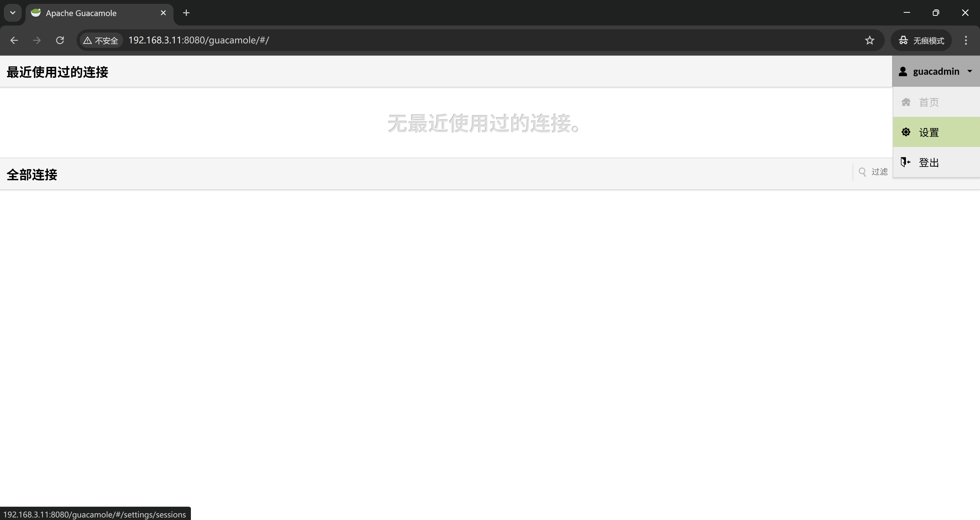Collapse the guacadmin user dropdown

click(936, 71)
